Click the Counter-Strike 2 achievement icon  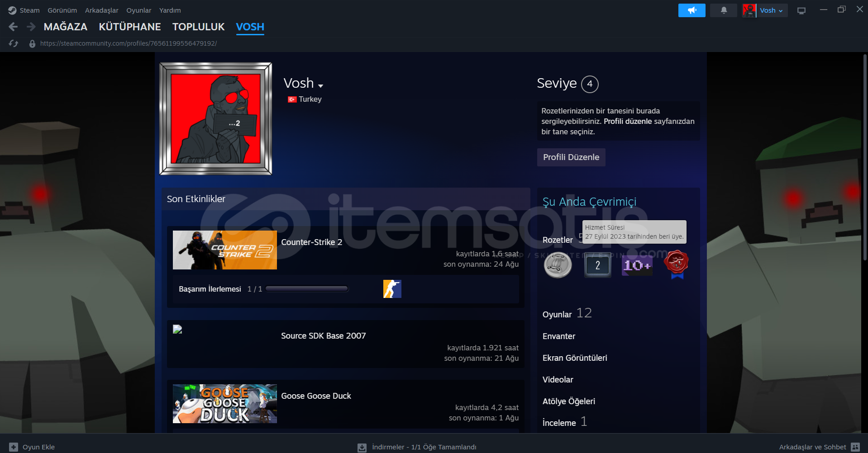pos(392,289)
